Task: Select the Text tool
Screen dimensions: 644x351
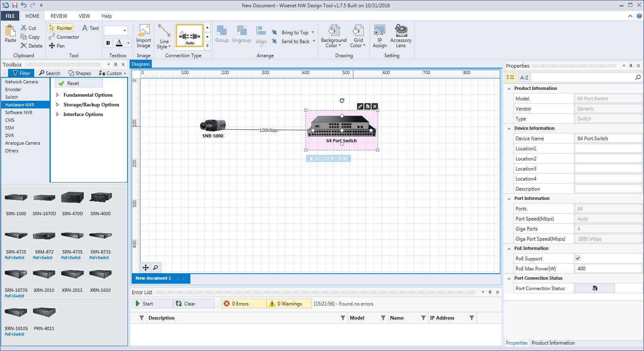Action: [x=91, y=28]
